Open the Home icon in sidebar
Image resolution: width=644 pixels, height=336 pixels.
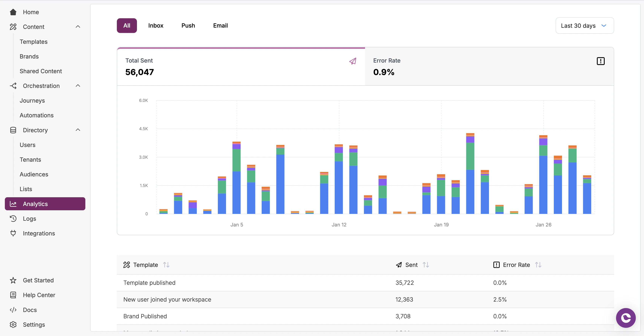[x=13, y=12]
